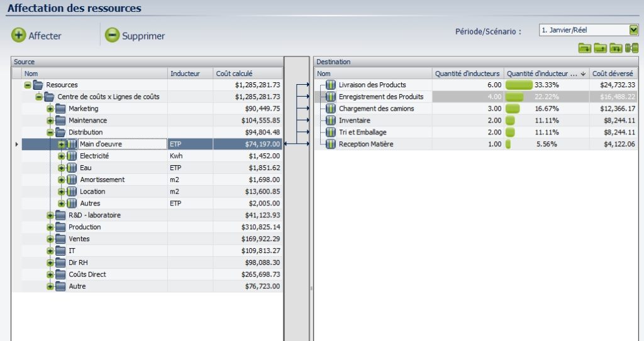Sort destination by Quantité d'inducteurs header
The image size is (644, 341).
coord(469,73)
